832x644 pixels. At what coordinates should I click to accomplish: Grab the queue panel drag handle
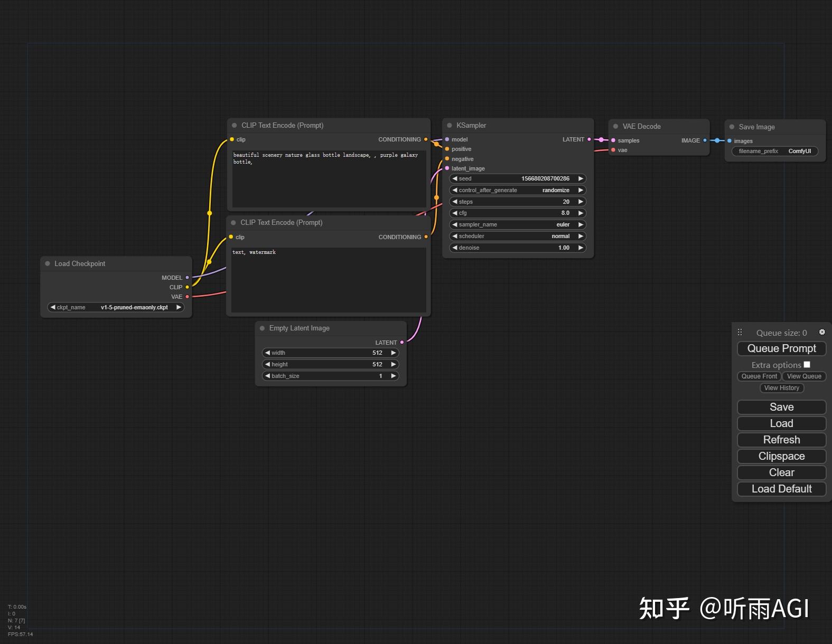[740, 332]
